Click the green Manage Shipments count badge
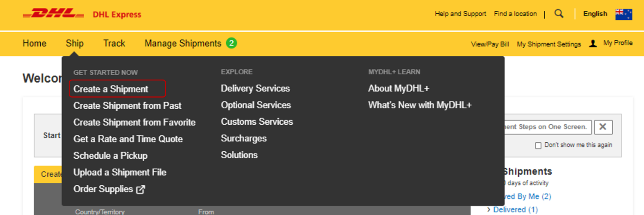Viewport: 644px width, 215px height. click(x=231, y=43)
